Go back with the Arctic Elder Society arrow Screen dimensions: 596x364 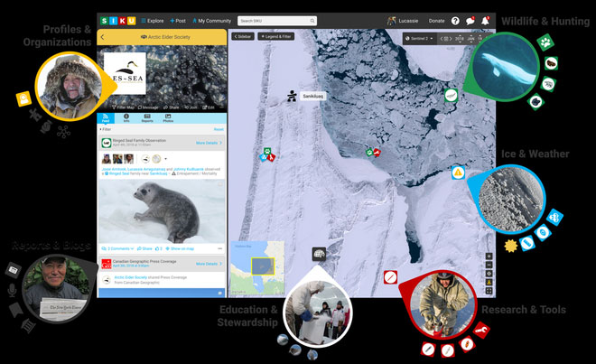(103, 37)
